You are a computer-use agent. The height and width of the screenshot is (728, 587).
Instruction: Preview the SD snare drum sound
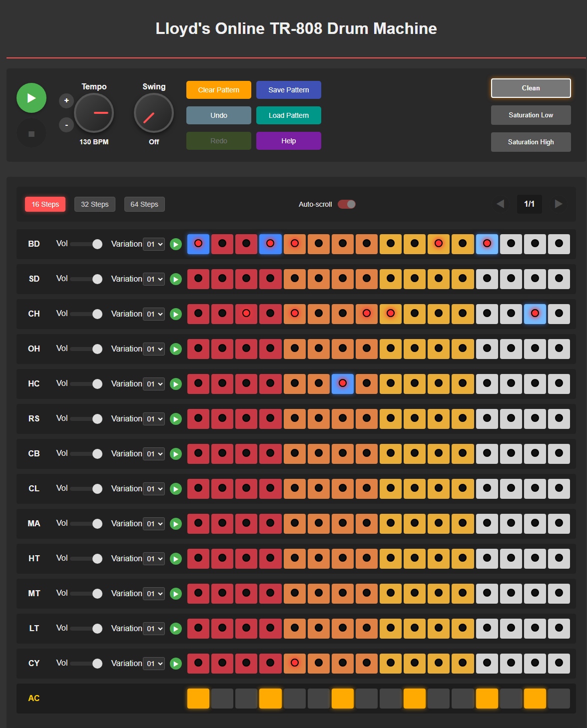pyautogui.click(x=176, y=279)
